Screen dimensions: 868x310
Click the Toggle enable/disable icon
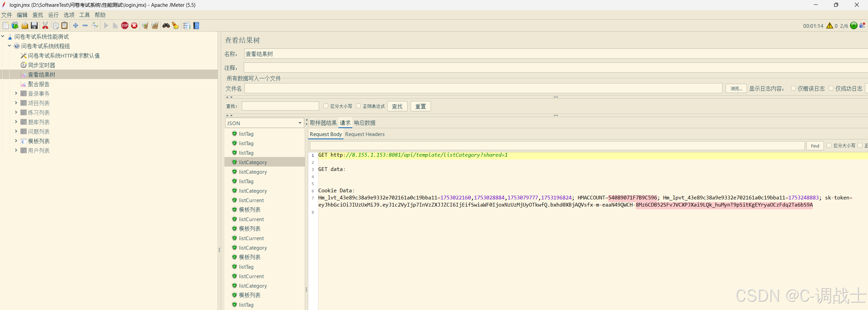pyautogui.click(x=95, y=25)
